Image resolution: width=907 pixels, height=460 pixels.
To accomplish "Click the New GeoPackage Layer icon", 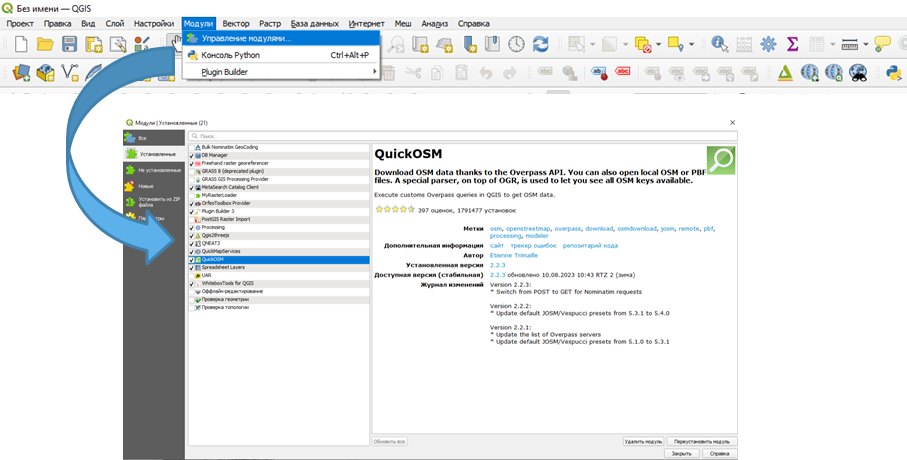I will (45, 72).
